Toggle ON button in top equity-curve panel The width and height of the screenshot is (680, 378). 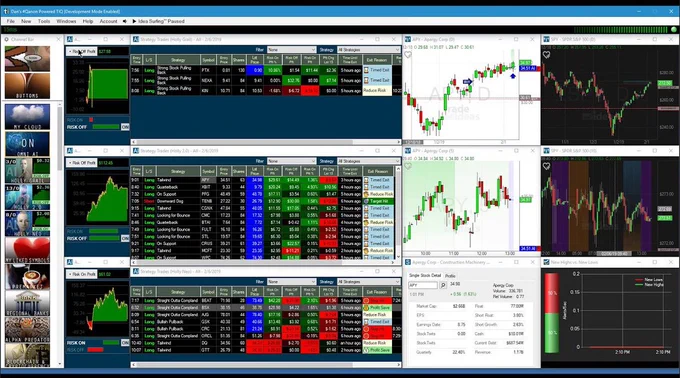125,127
